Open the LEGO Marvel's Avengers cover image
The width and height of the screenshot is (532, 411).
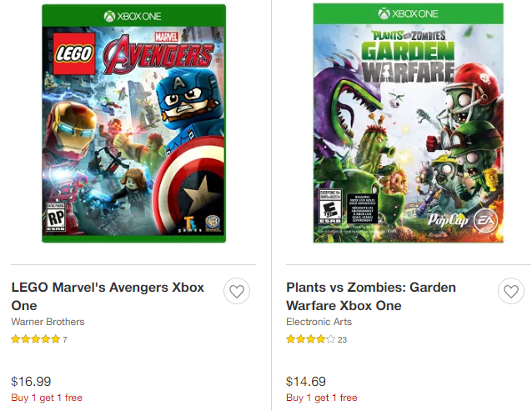[133, 125]
